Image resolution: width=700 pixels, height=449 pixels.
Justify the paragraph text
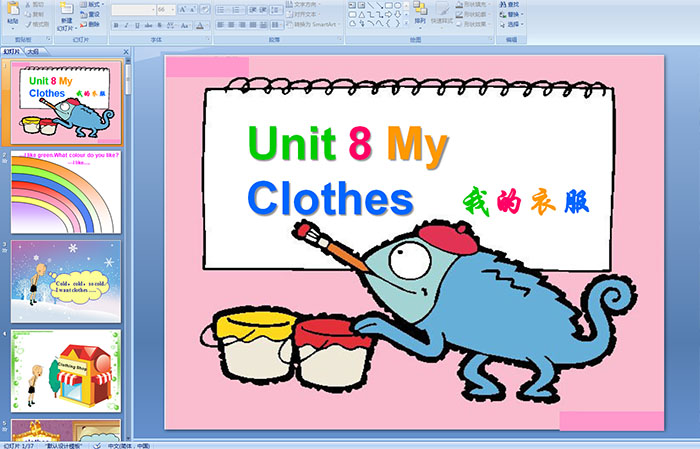[253, 25]
